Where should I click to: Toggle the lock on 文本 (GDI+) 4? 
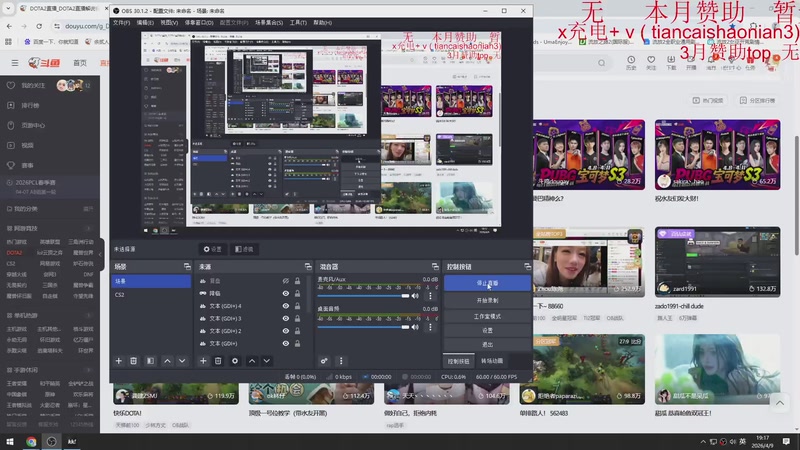click(x=297, y=306)
